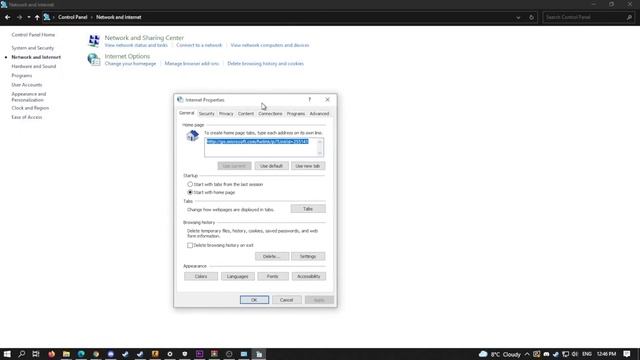Open the Control Panel taskbar icon
Image resolution: width=640 pixels, height=360 pixels.
click(x=259, y=354)
